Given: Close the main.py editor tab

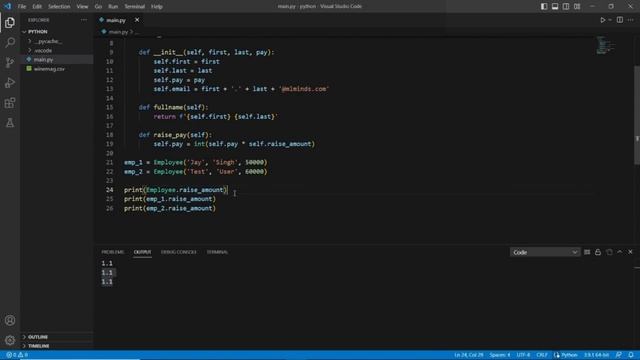Looking at the screenshot, I should coord(137,20).
